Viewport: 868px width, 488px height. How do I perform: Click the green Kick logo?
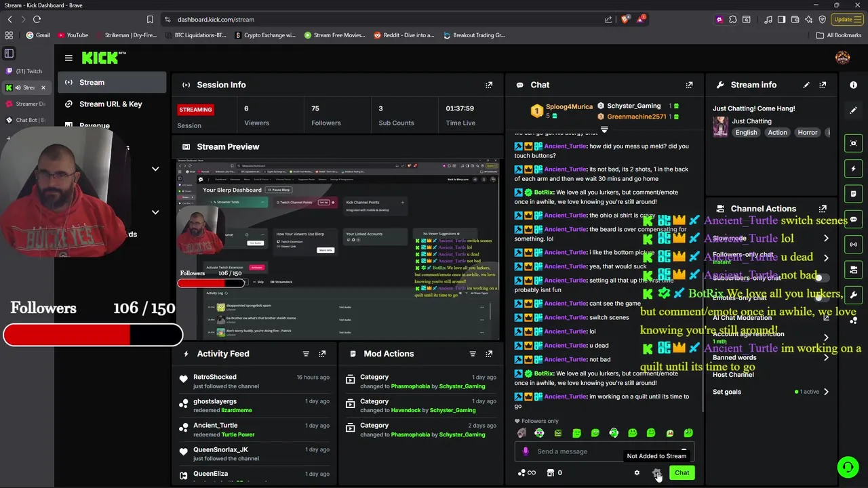(x=104, y=58)
